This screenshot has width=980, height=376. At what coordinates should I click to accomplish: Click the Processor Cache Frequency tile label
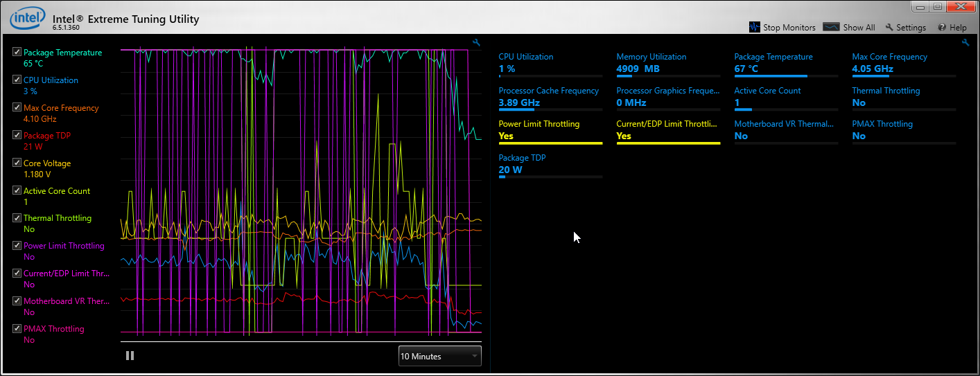point(548,91)
